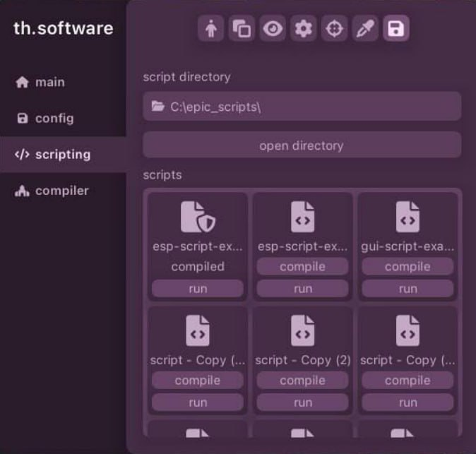
Task: Select the crosshair target toolbar icon
Action: click(x=334, y=29)
